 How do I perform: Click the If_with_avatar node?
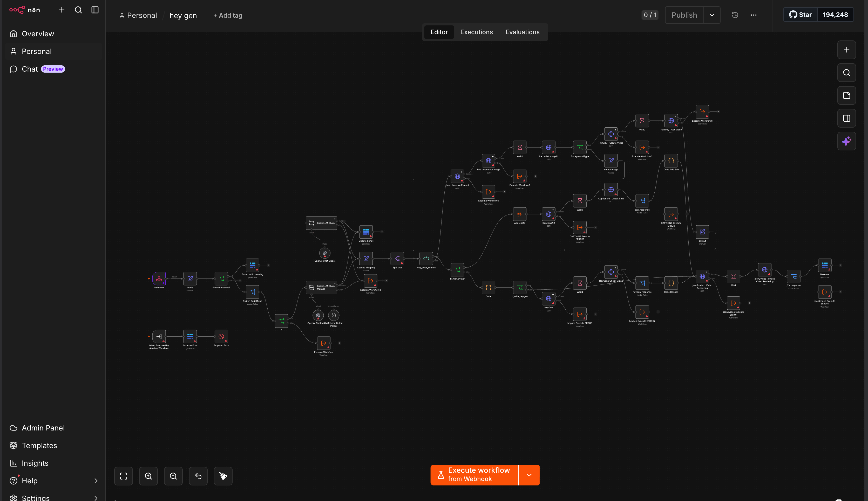(457, 270)
